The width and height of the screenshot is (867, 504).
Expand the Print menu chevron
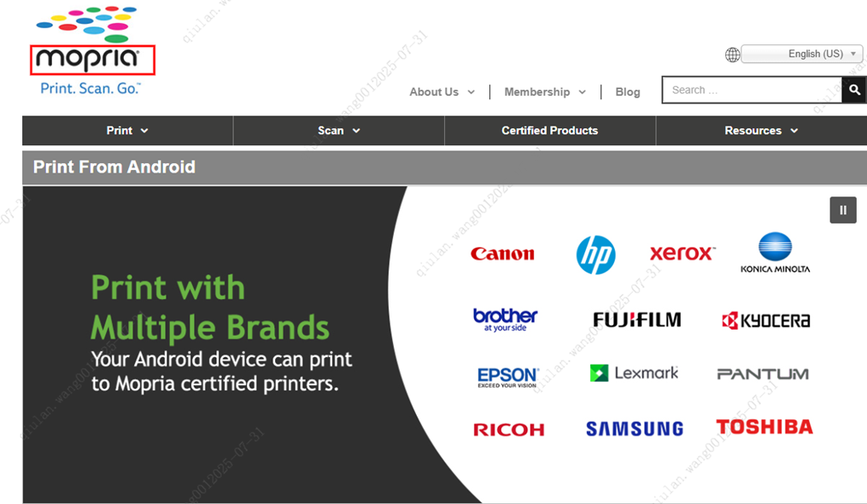click(x=144, y=131)
